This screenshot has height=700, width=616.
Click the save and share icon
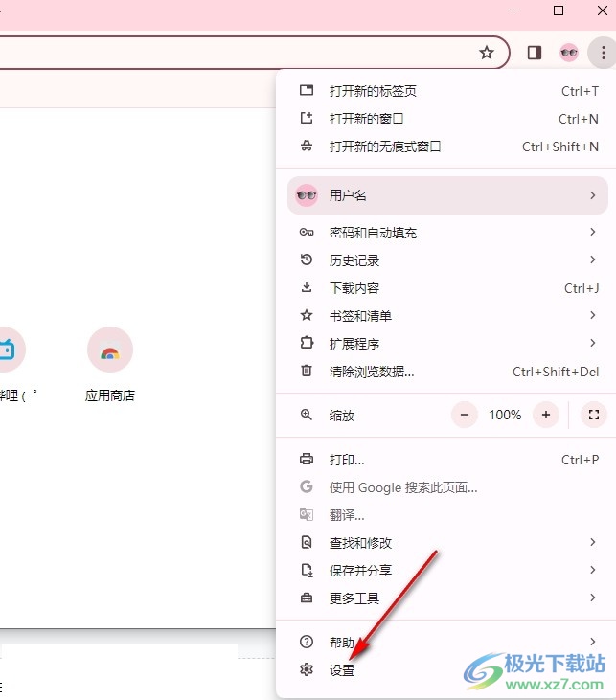pyautogui.click(x=307, y=570)
